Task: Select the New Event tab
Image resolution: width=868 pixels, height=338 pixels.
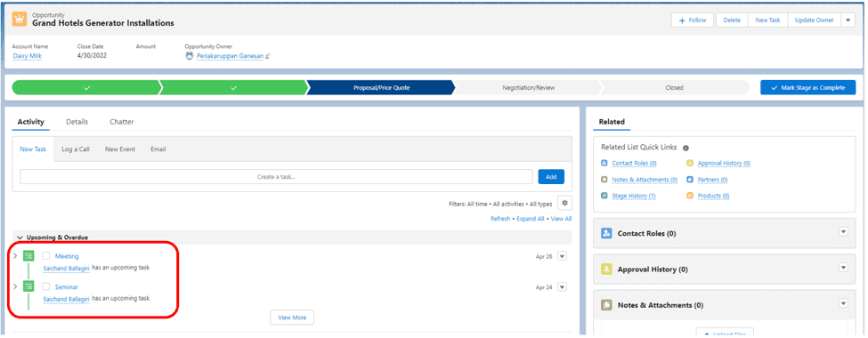Action: (x=120, y=149)
